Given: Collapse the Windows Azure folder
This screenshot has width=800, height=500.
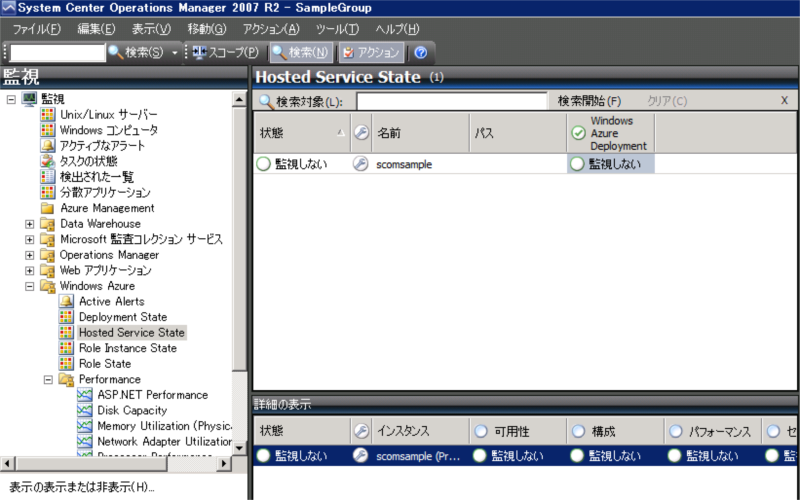Looking at the screenshot, I should (x=30, y=286).
